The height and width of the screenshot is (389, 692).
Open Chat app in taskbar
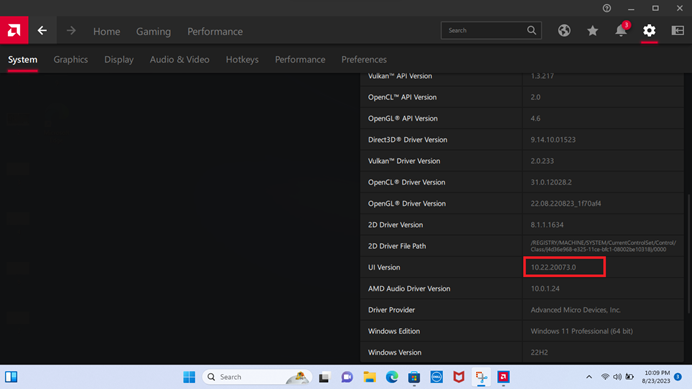tap(347, 377)
